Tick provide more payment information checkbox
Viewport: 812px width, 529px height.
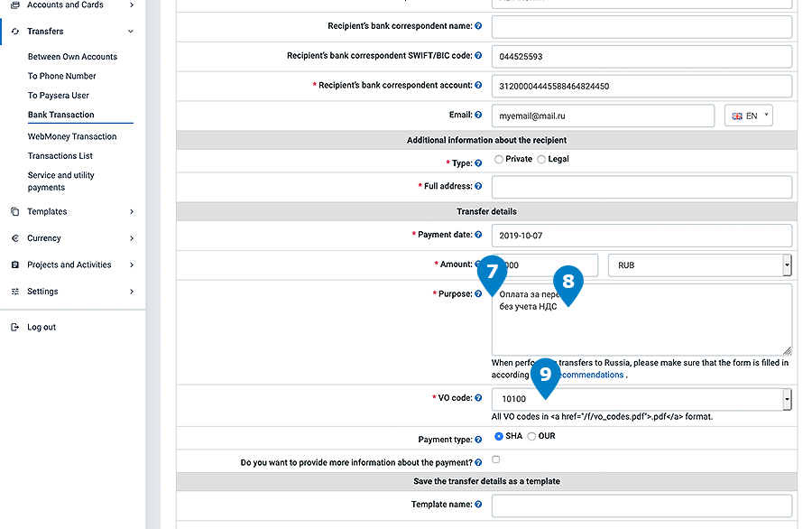[496, 460]
